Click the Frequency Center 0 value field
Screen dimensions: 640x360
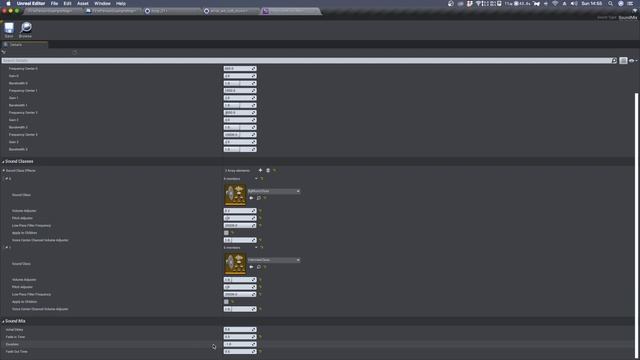240,69
